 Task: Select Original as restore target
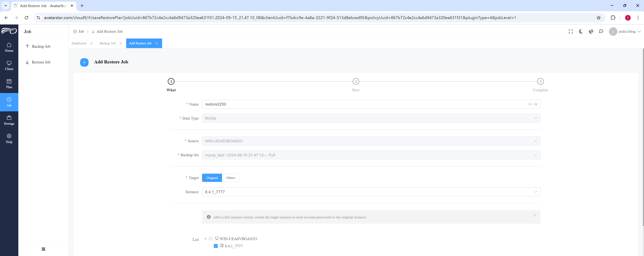(212, 178)
